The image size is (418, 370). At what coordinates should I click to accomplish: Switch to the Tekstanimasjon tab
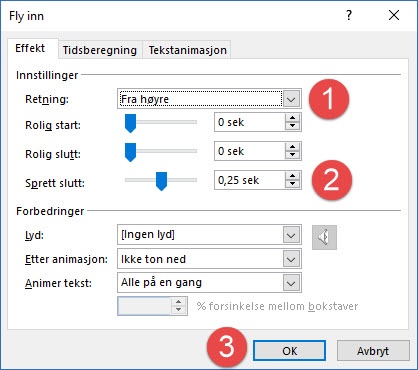click(188, 50)
